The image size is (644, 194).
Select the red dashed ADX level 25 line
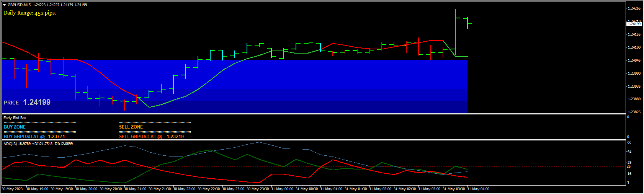[x=314, y=166]
